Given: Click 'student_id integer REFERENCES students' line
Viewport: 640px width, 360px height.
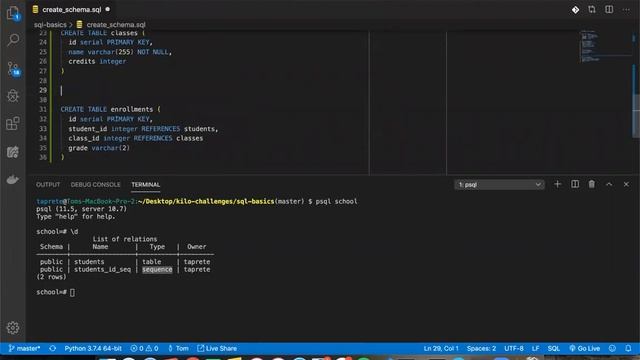Looking at the screenshot, I should (143, 129).
